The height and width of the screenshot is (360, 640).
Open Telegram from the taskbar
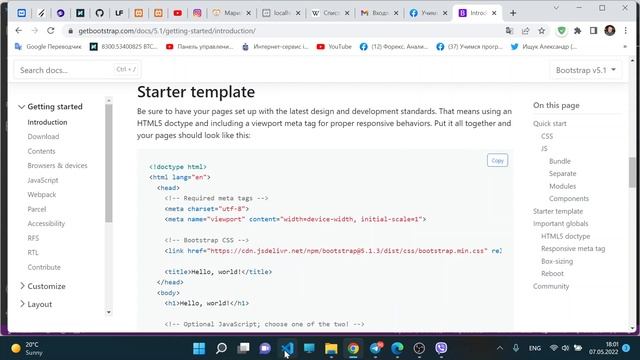coord(376,348)
